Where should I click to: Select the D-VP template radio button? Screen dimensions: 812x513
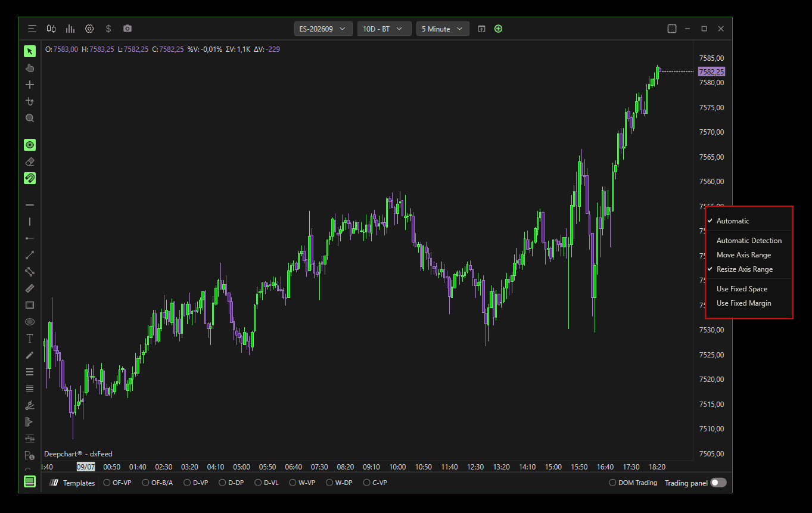(187, 483)
